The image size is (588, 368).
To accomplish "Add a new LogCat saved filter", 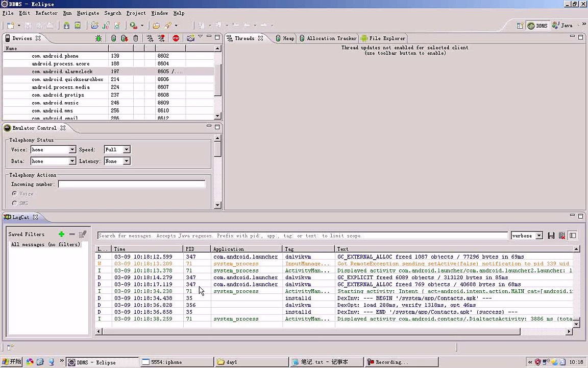I will tap(61, 234).
